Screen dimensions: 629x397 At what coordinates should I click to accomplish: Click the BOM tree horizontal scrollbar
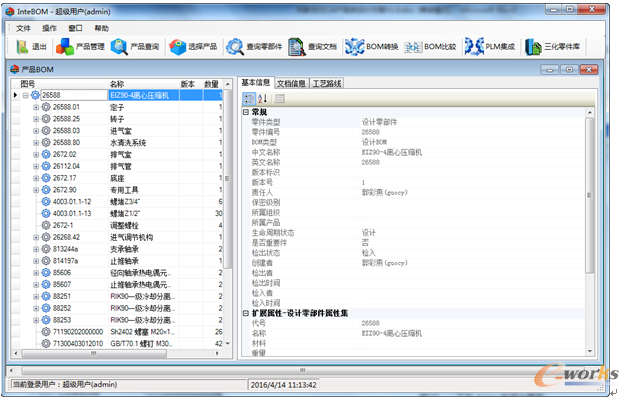[x=116, y=353]
